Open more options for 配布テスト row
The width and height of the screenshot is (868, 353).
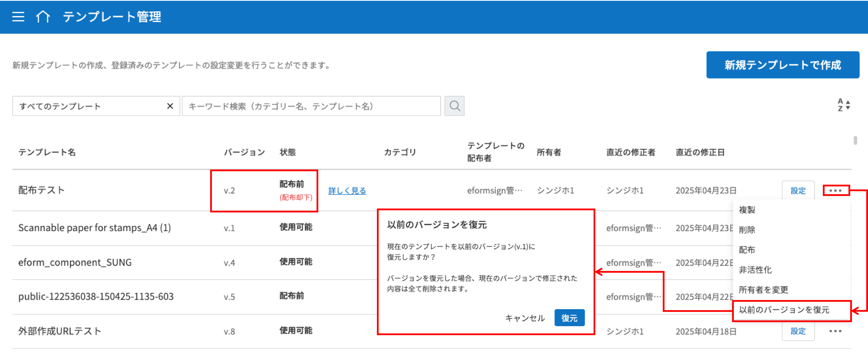[835, 191]
